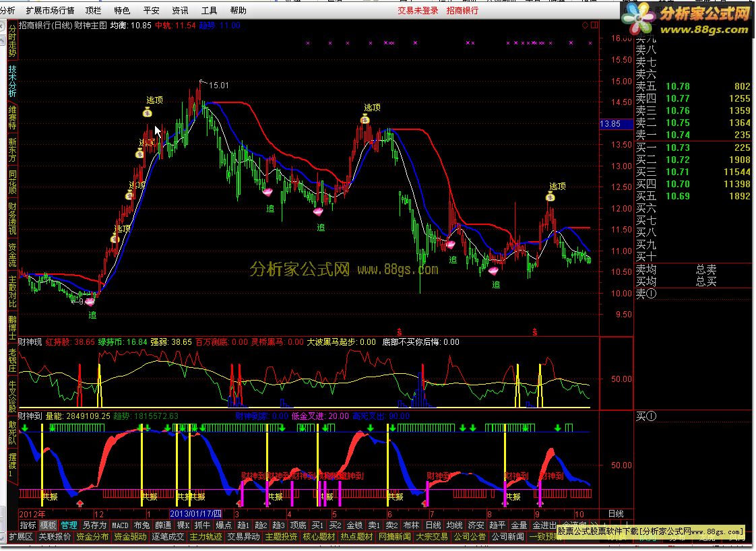Click the 招商银行 stock name in top bar
This screenshot has height=551, width=756.
(462, 10)
